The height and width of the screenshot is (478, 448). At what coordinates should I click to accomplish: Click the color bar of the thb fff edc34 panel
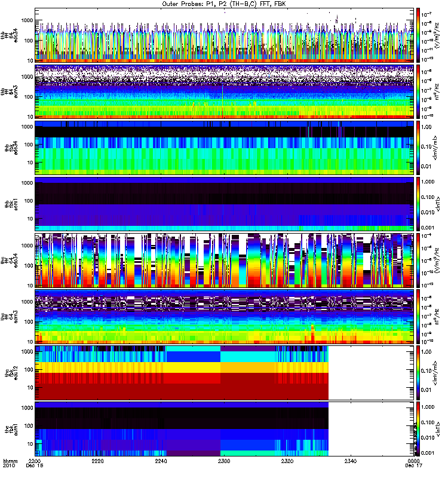point(418,35)
